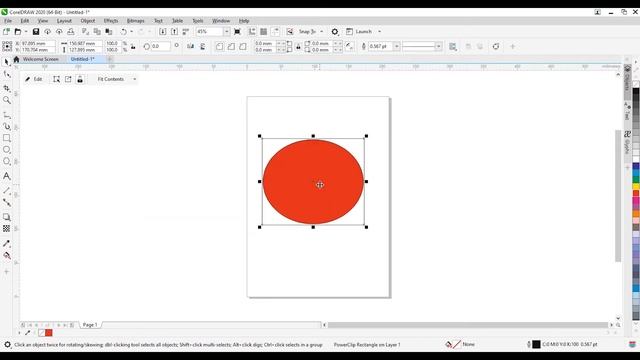Toggle Mirror horizontally button
Viewport: 640px width, 360px height.
(191, 47)
